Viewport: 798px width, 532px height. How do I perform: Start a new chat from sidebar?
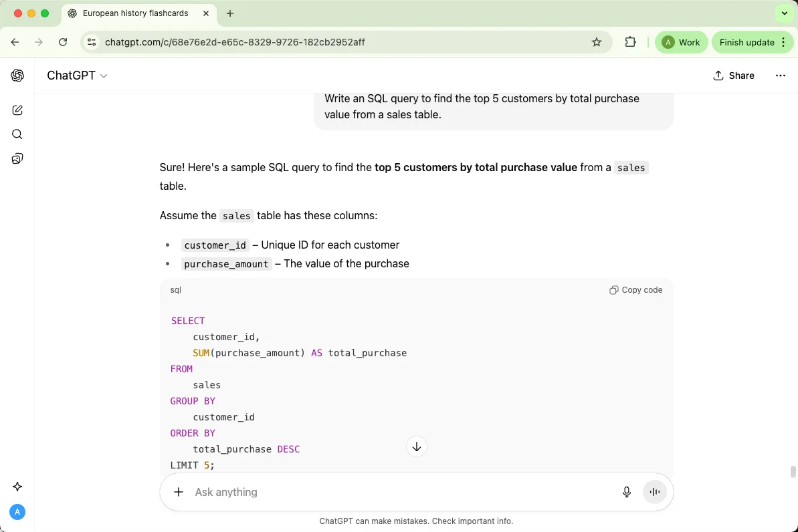coord(17,110)
